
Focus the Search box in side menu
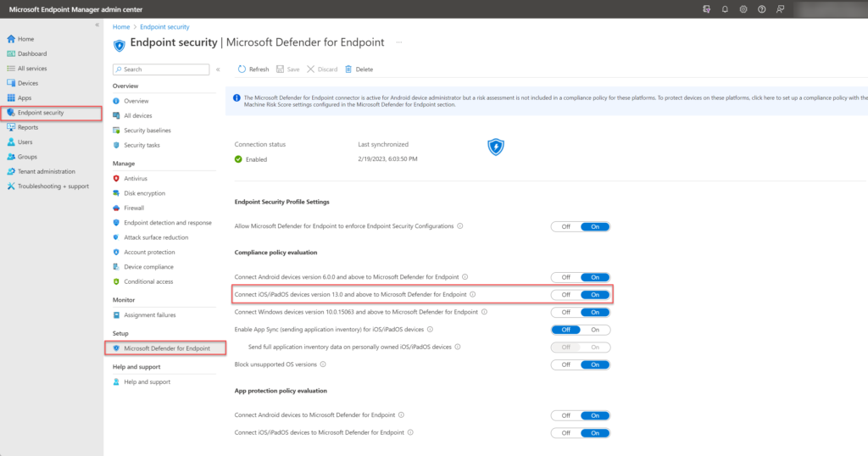[161, 70]
